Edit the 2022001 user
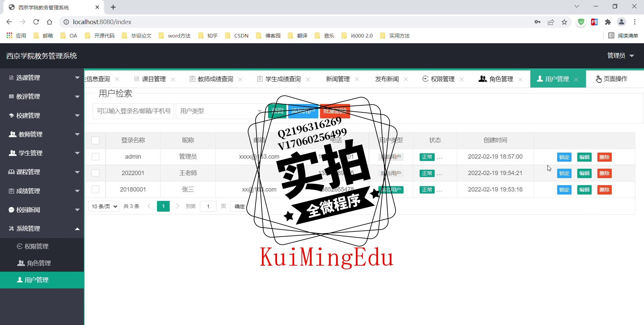Image resolution: width=644 pixels, height=325 pixels. pos(584,173)
